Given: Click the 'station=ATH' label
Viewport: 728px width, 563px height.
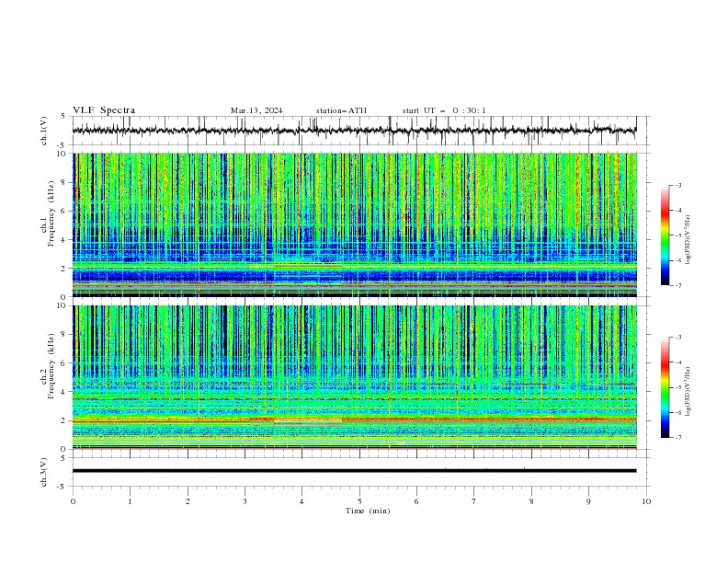Looking at the screenshot, I should 341,110.
